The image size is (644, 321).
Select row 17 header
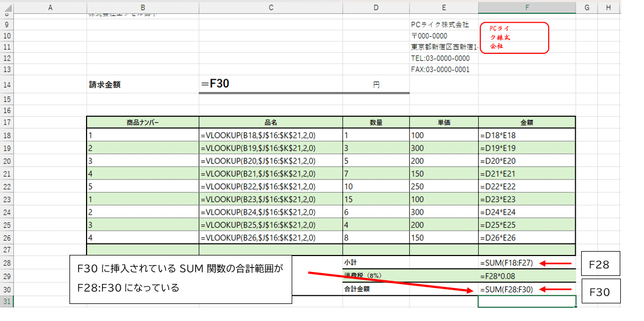click(x=7, y=122)
